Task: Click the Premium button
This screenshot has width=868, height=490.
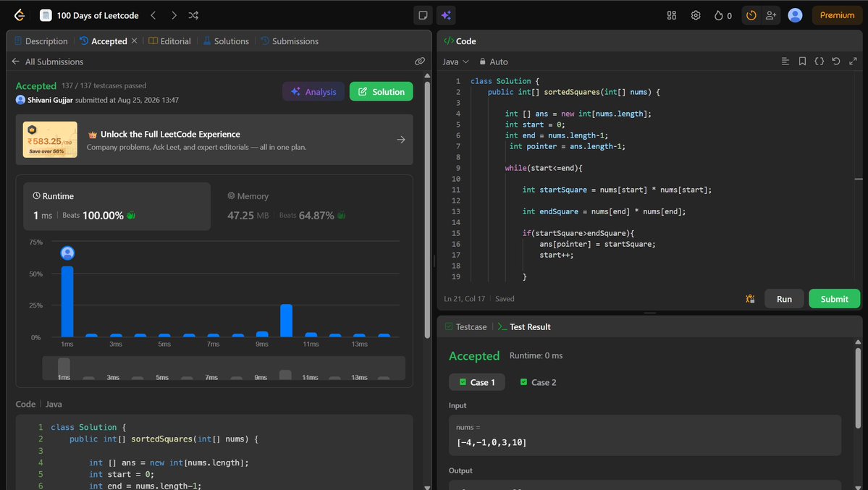Action: (837, 15)
